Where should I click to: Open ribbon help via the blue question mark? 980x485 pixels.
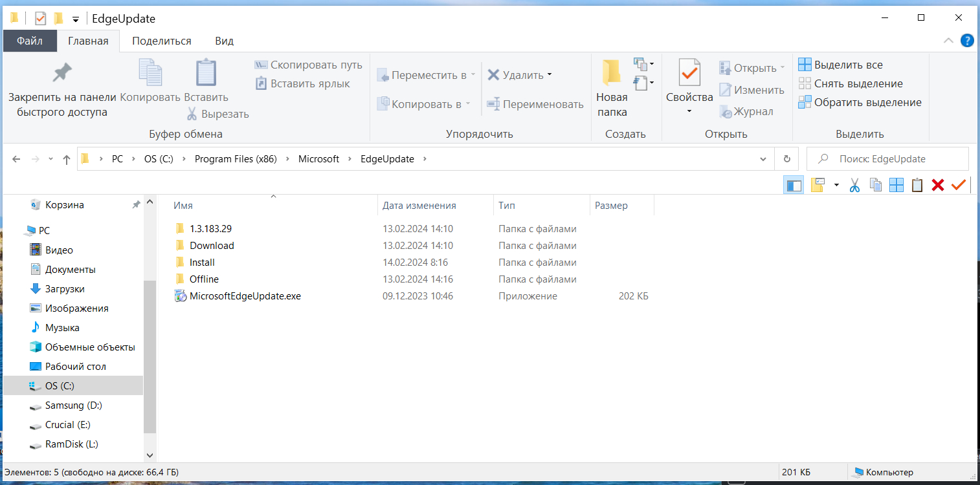click(967, 41)
